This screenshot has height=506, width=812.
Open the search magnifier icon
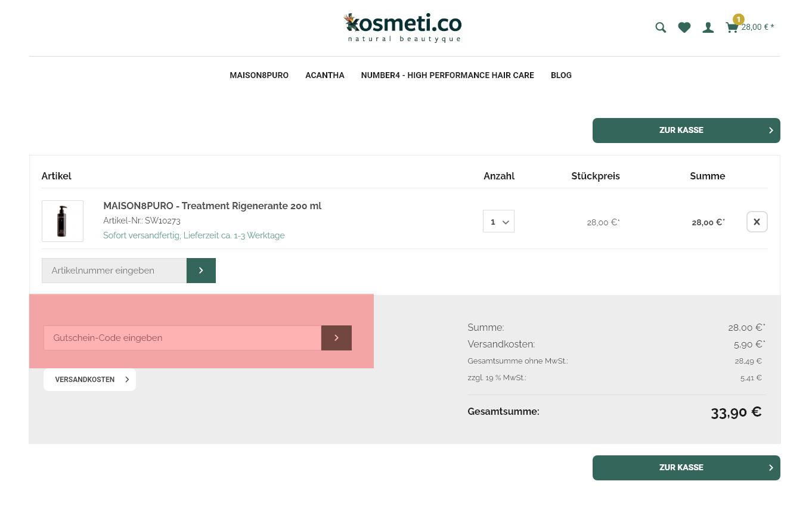click(661, 27)
